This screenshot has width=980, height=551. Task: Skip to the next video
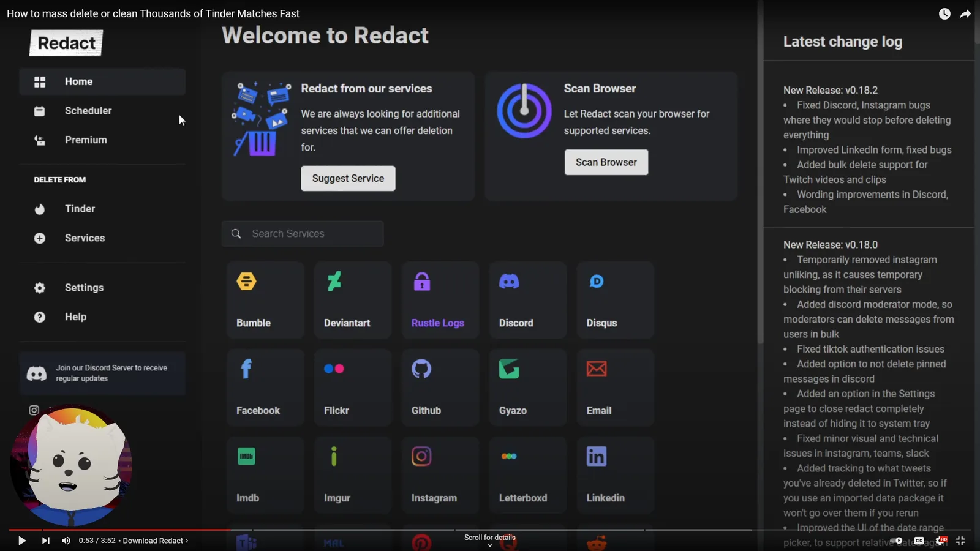[x=45, y=541]
